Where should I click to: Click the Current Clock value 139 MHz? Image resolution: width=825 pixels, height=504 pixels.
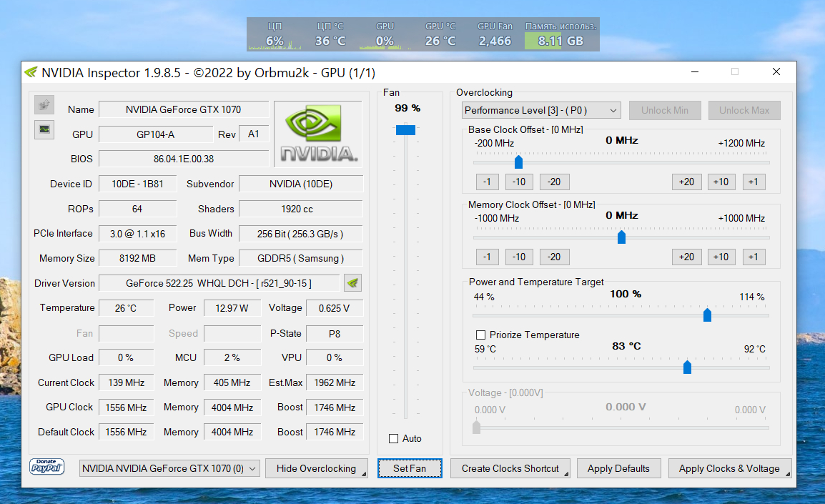pos(127,382)
